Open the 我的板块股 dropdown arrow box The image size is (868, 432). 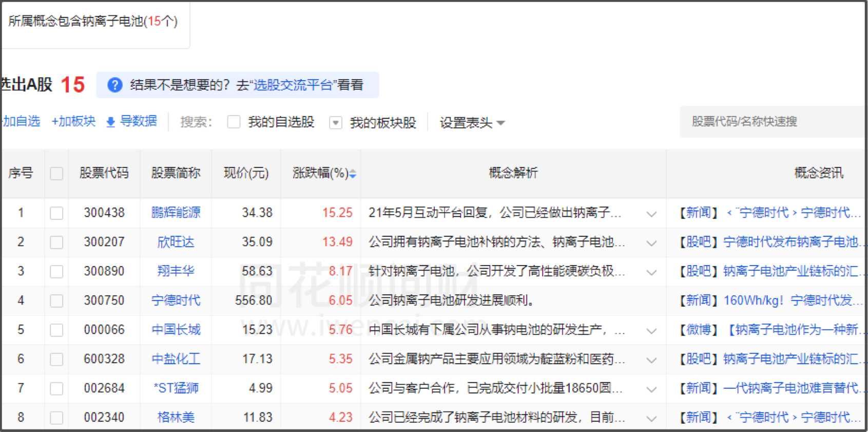(336, 123)
